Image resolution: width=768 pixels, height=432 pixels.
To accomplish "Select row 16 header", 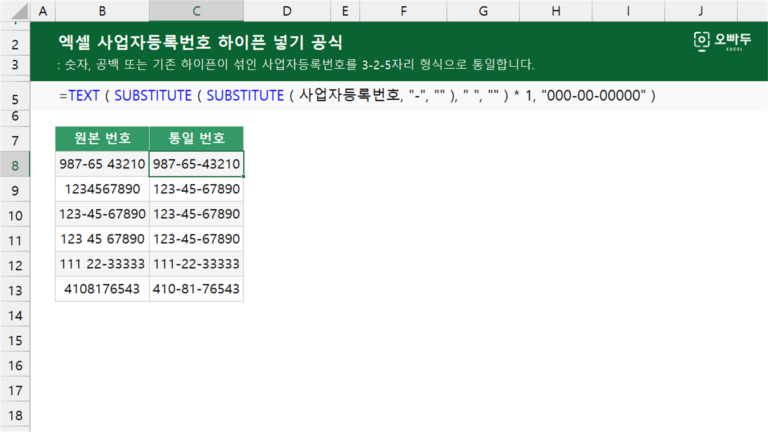I will (15, 365).
